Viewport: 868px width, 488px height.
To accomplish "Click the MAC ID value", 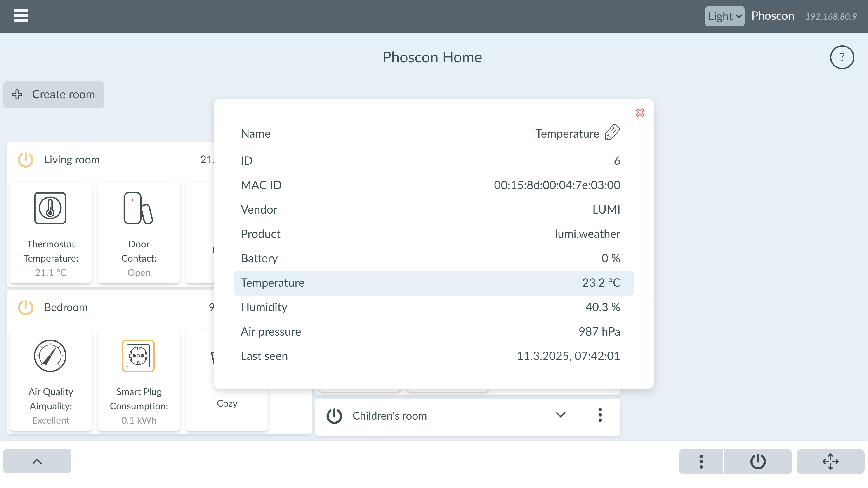I will pos(557,185).
